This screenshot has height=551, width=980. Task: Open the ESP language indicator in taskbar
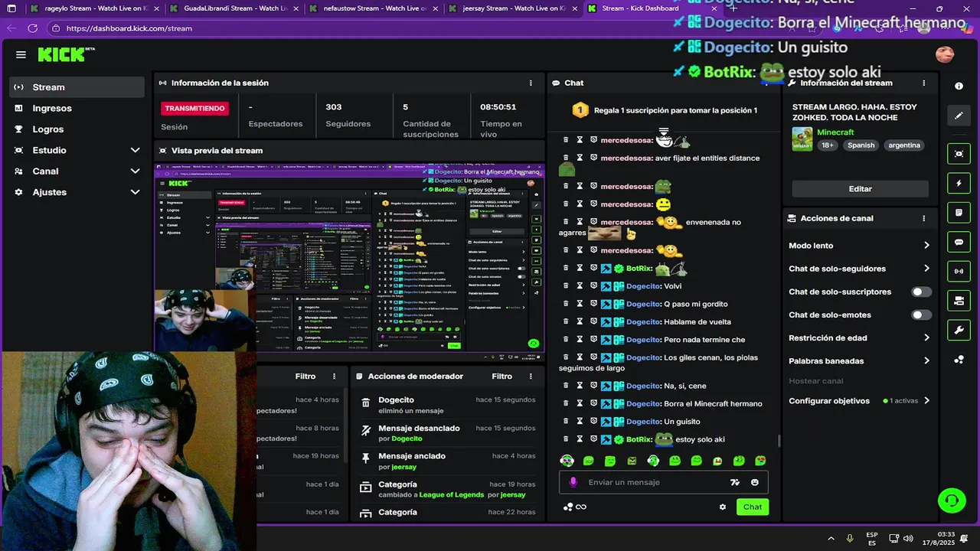click(872, 539)
